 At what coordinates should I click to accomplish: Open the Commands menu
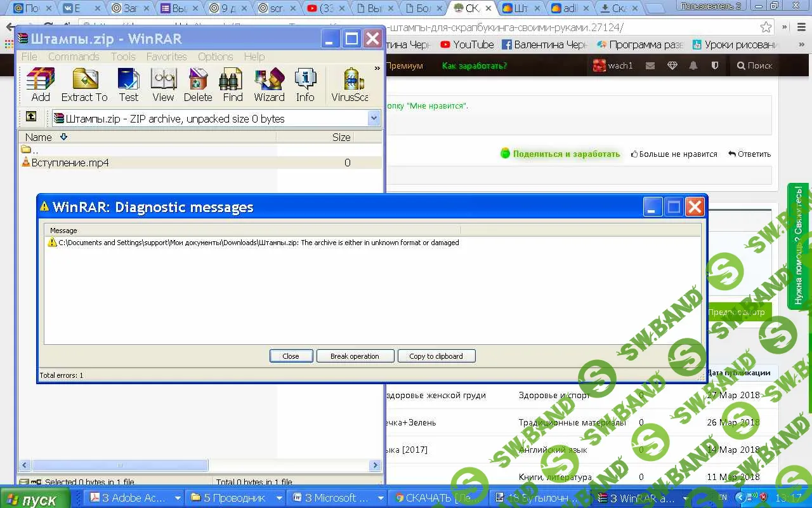point(74,57)
